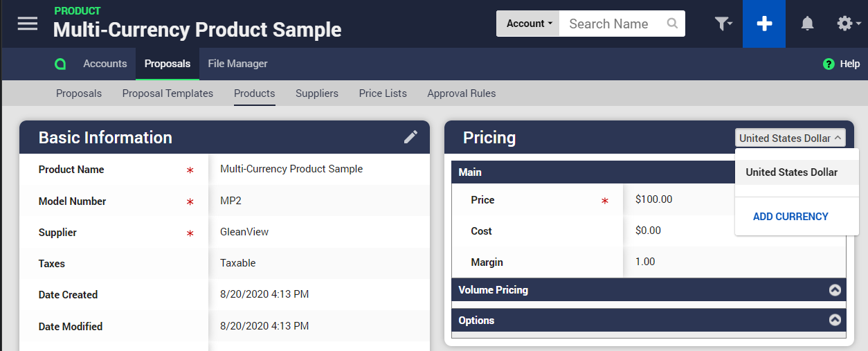Focus the Search Name input field
868x351 pixels.
click(x=613, y=24)
